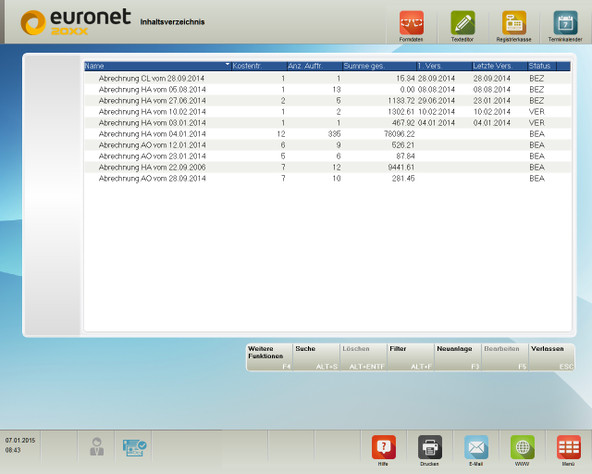Sort by Summe ges. column header
The height and width of the screenshot is (474, 592).
pyautogui.click(x=379, y=66)
